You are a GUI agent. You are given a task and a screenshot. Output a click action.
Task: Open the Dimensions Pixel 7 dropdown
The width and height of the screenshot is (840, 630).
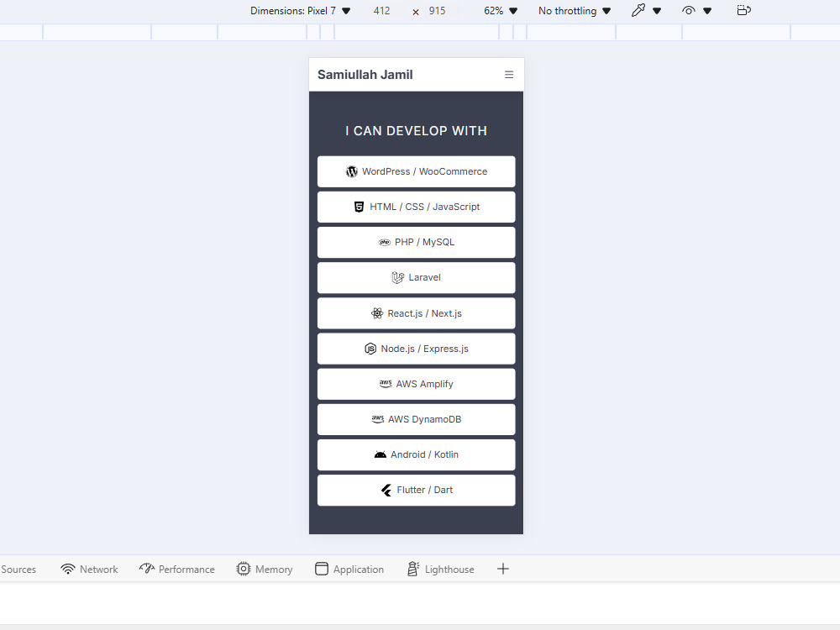pyautogui.click(x=300, y=11)
